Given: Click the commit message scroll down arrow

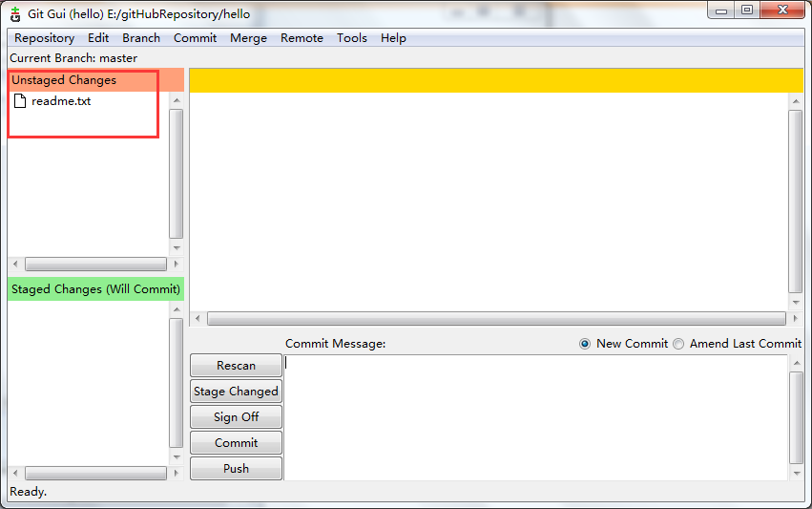Looking at the screenshot, I should pyautogui.click(x=796, y=474).
